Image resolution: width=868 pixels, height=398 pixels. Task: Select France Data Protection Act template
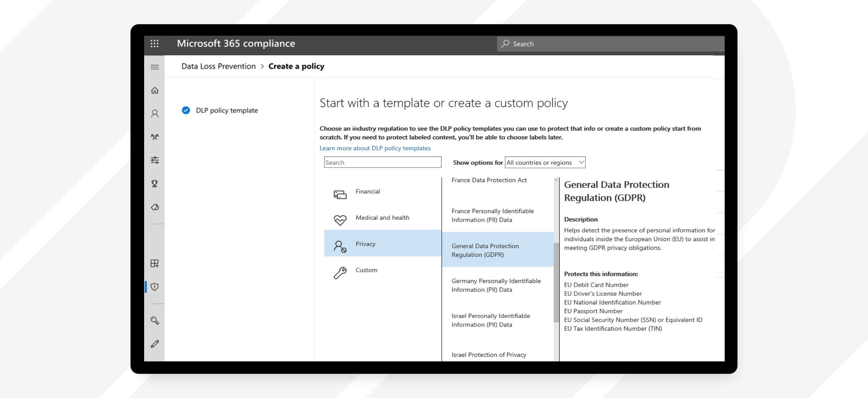pyautogui.click(x=489, y=180)
